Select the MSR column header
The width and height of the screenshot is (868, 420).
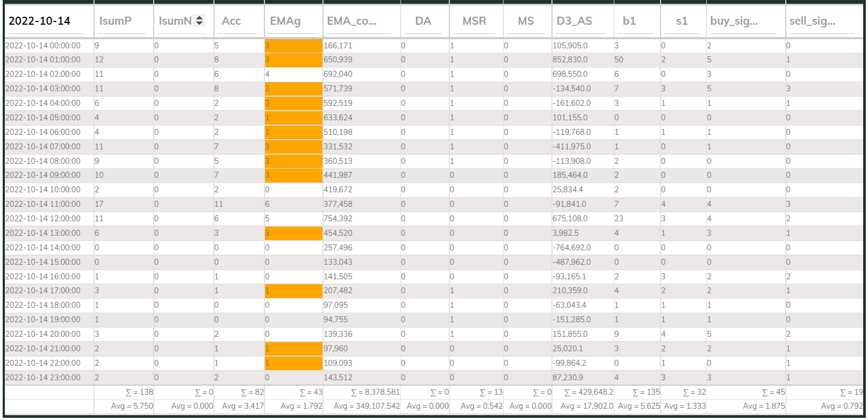(x=474, y=21)
